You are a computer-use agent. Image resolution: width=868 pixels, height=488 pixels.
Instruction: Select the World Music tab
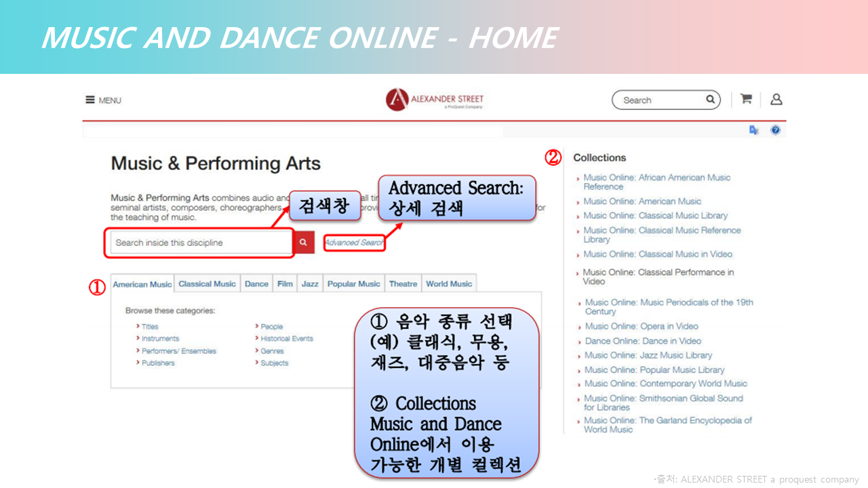click(449, 284)
